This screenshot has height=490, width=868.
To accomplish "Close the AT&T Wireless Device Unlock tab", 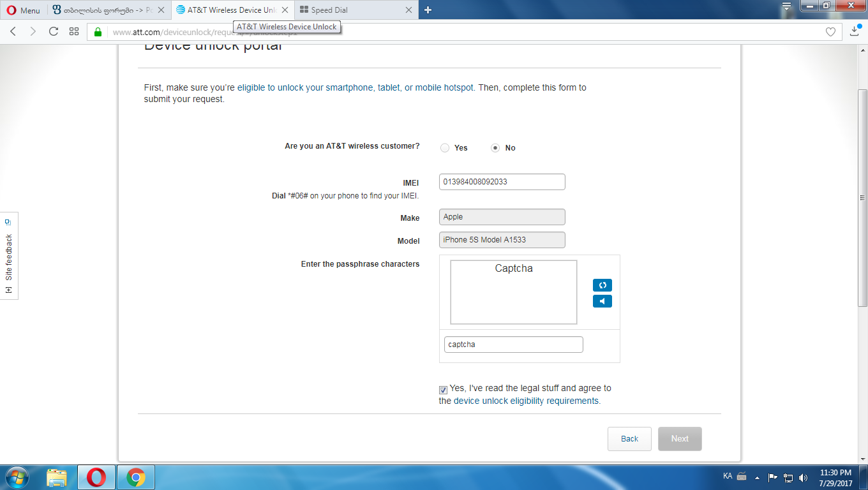I will pyautogui.click(x=285, y=10).
